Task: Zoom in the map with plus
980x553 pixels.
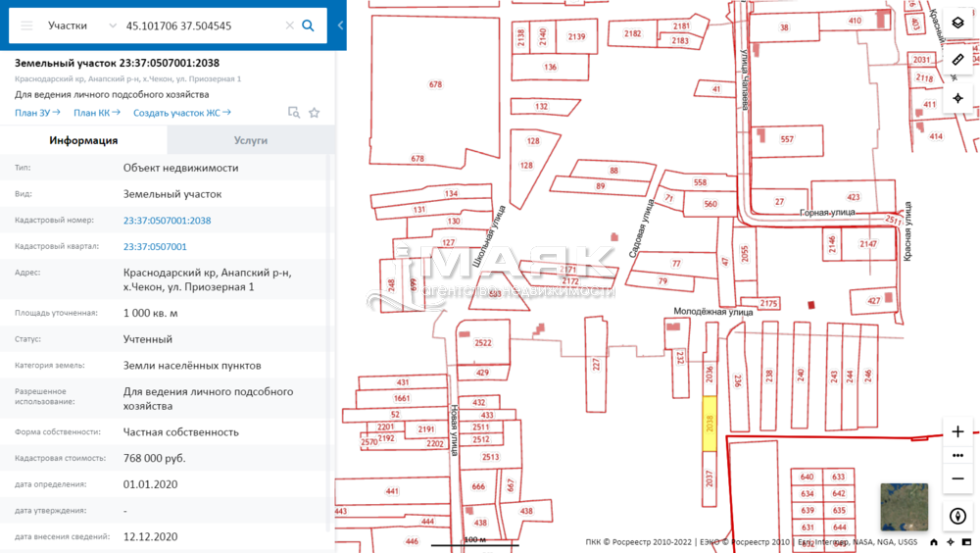Action: pyautogui.click(x=957, y=431)
